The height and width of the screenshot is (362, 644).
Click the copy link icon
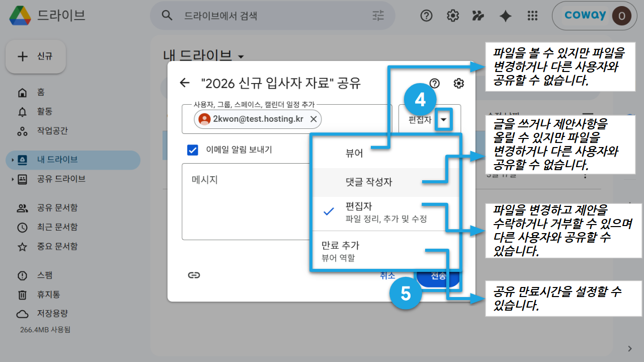tap(194, 275)
